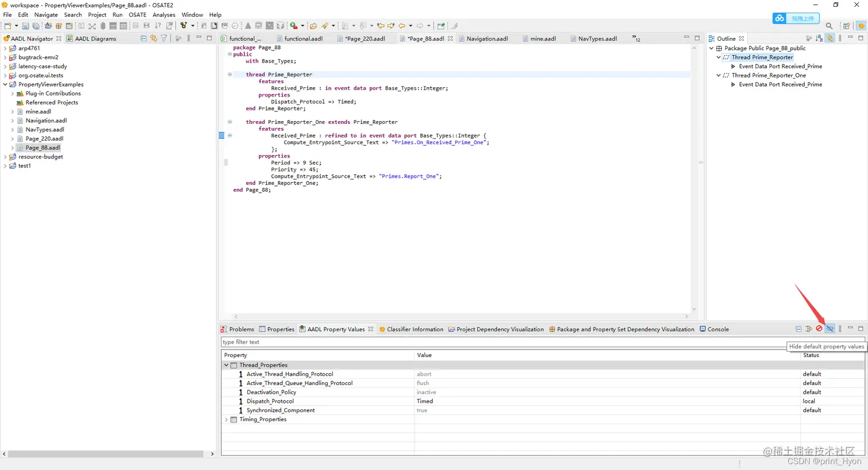
Task: Open the Outline view menu (three dots)
Action: 840,38
